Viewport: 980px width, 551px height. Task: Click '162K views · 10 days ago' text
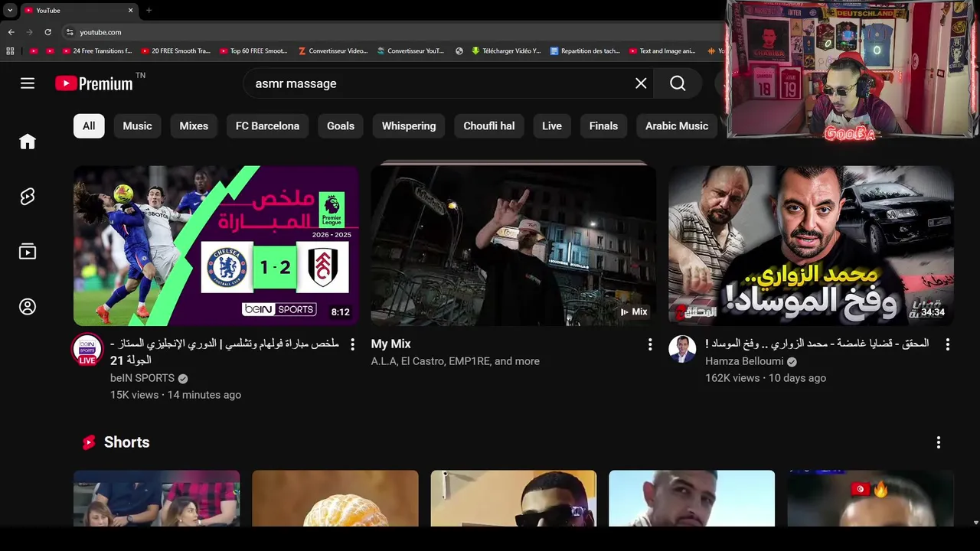tap(766, 378)
